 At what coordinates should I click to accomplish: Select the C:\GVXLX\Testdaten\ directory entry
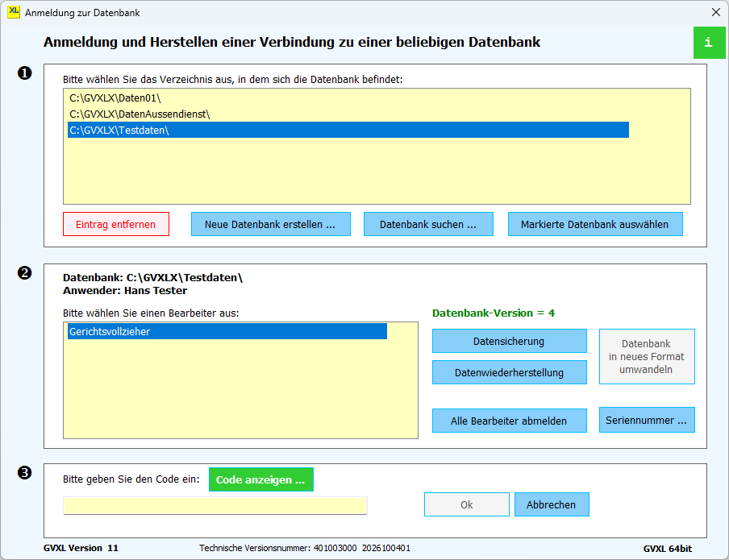coord(348,130)
